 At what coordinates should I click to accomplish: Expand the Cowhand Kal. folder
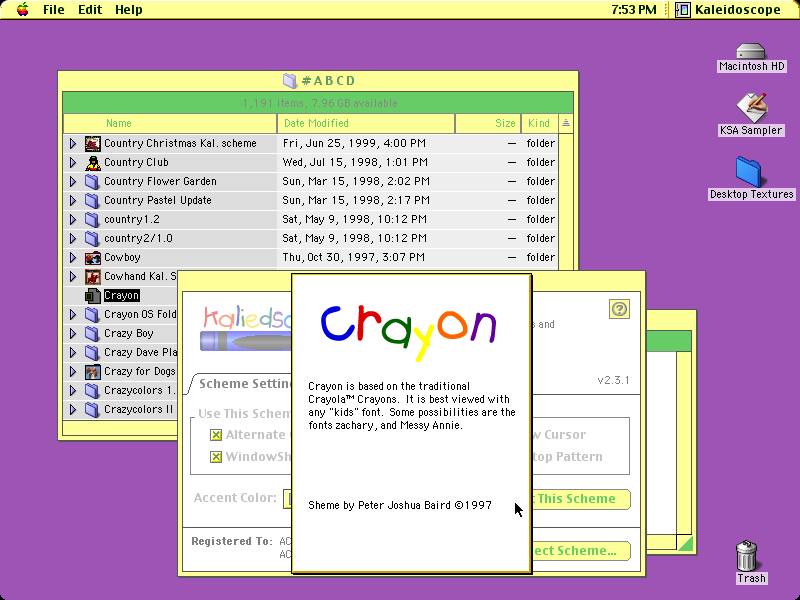click(x=73, y=276)
